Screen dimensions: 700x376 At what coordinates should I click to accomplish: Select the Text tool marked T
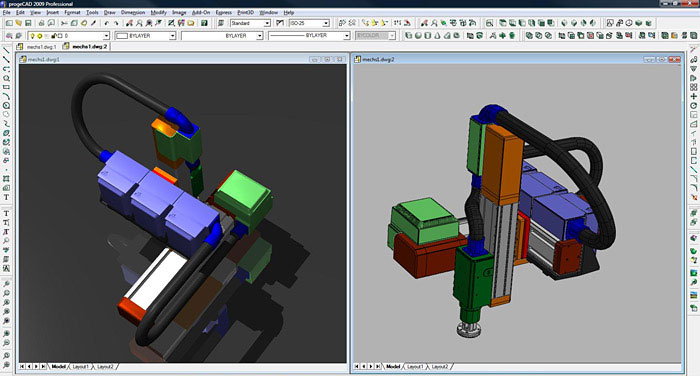coord(6,197)
